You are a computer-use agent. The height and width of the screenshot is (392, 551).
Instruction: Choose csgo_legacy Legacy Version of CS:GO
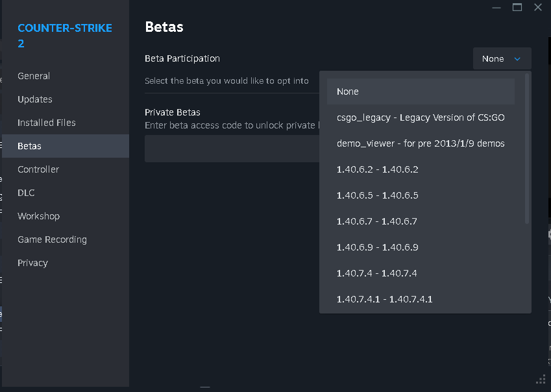pyautogui.click(x=421, y=117)
